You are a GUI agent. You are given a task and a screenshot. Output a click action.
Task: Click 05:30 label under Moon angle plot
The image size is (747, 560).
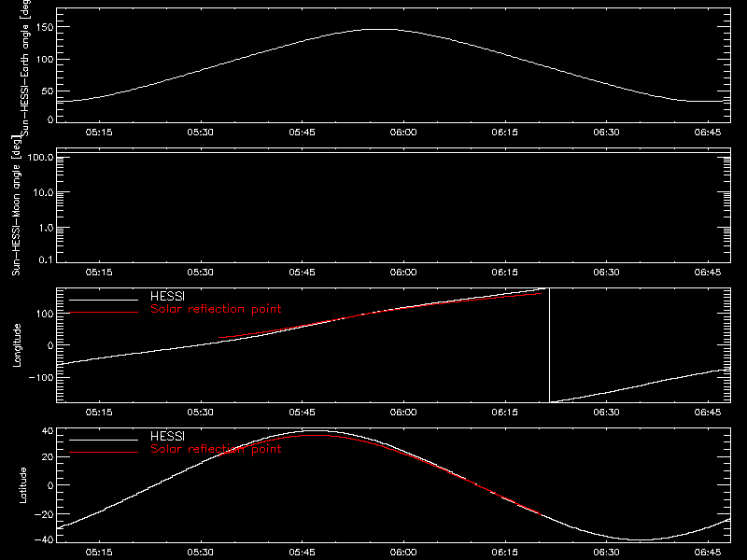201,273
